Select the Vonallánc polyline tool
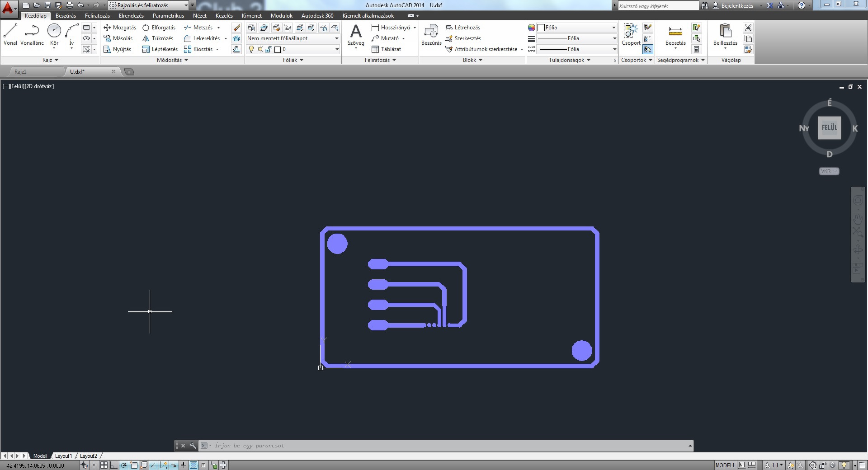The width and height of the screenshot is (868, 470). pos(32,35)
